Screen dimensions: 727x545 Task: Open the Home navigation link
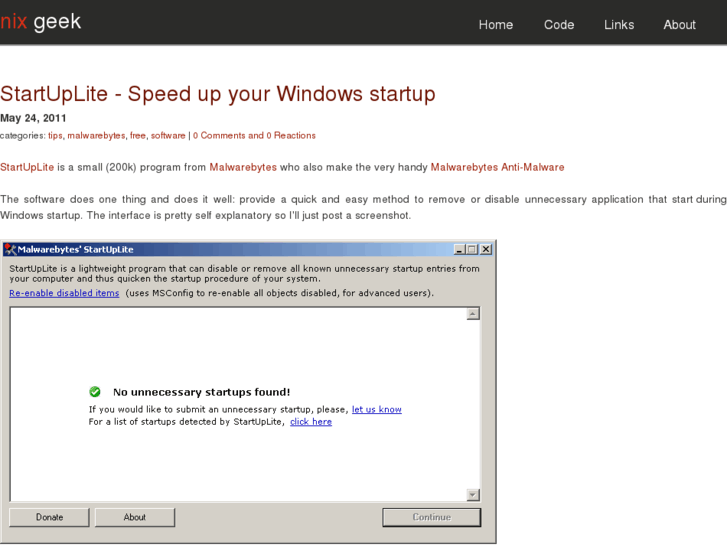click(x=496, y=25)
